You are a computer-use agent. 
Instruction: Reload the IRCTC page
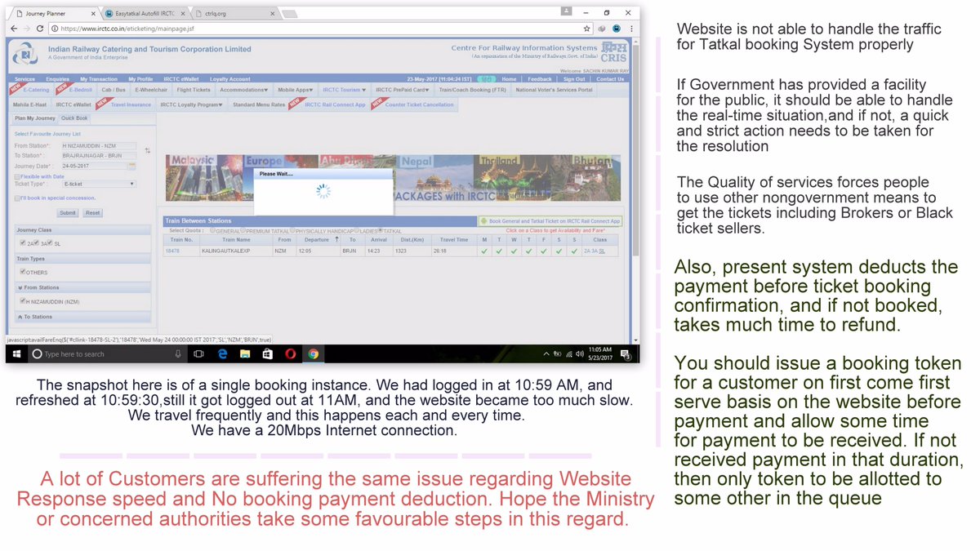click(x=42, y=29)
